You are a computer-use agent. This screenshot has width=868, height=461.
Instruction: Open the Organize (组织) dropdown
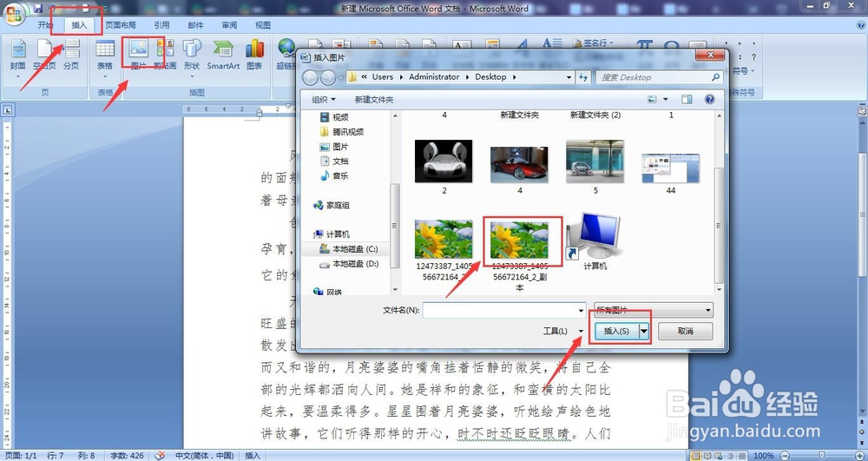point(323,100)
